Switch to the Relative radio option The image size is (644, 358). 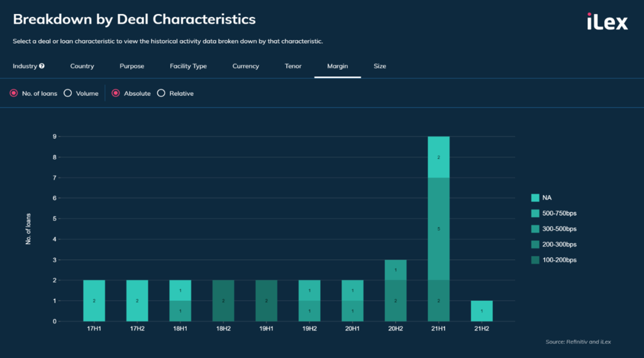[161, 93]
